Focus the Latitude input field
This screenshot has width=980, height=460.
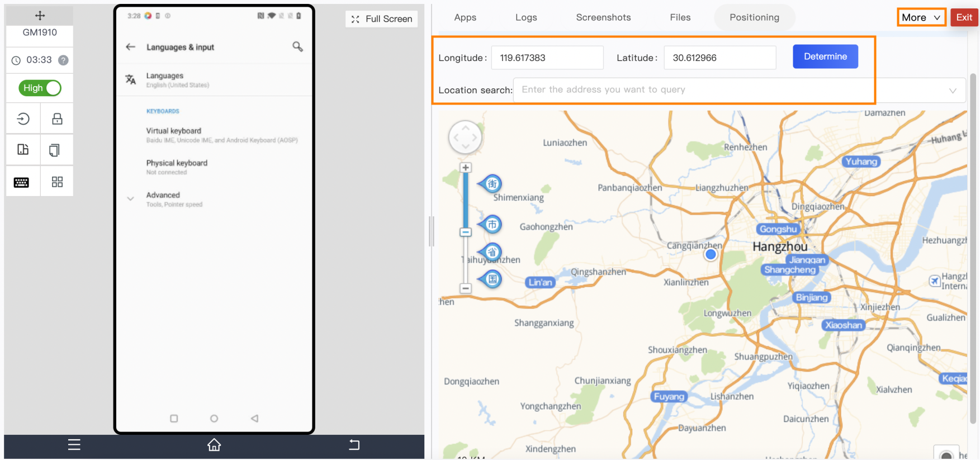tap(720, 58)
